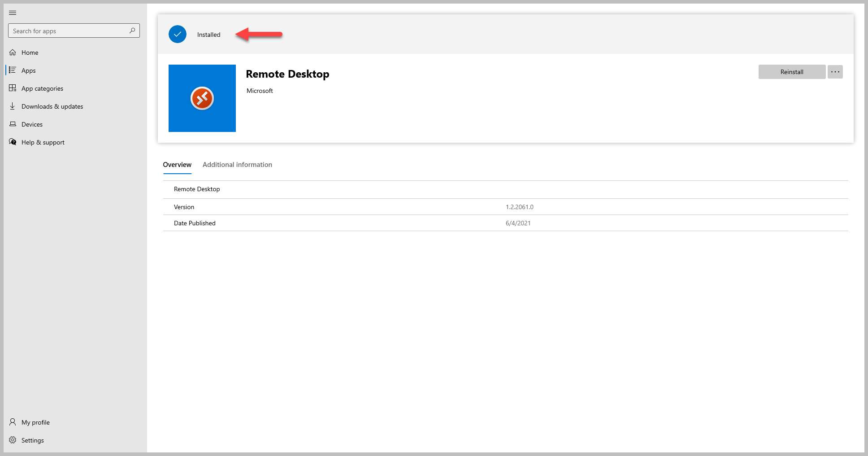Click the Help & support chat icon
The image size is (868, 456).
[x=13, y=142]
